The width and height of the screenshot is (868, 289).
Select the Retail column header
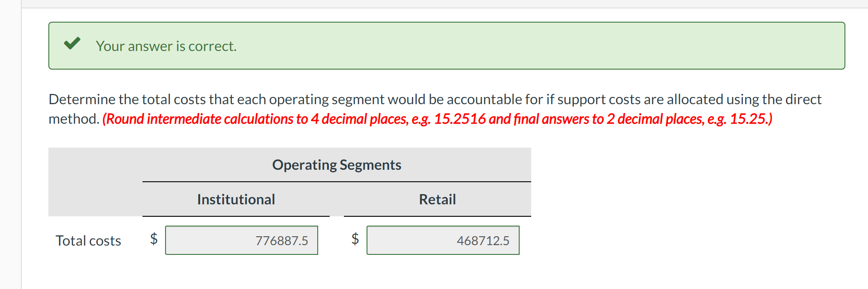pos(438,199)
